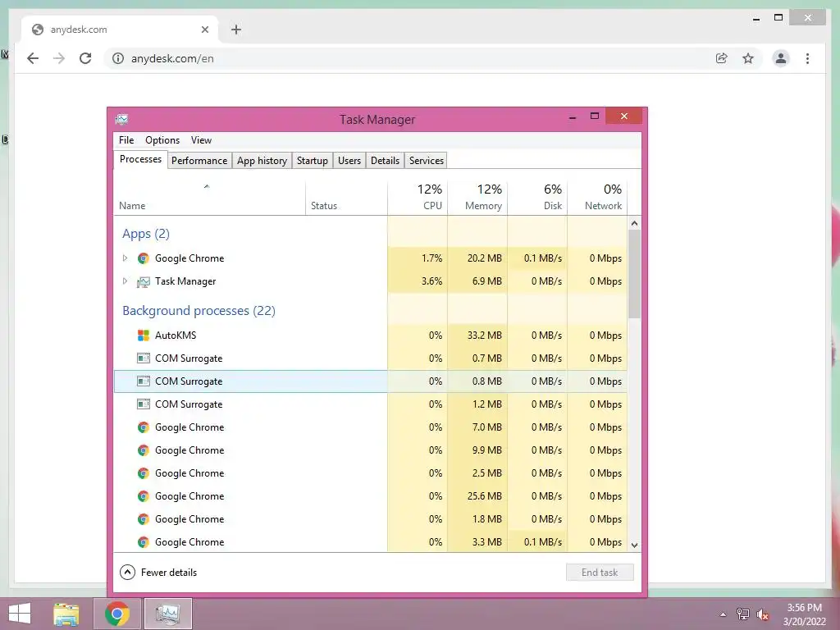Click the AutoKMS process icon
The width and height of the screenshot is (840, 630).
[x=143, y=336]
